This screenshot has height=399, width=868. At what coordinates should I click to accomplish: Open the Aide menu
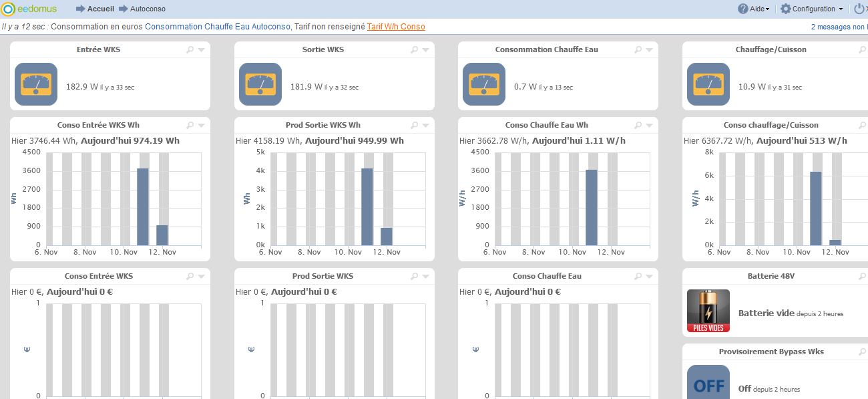tap(754, 9)
